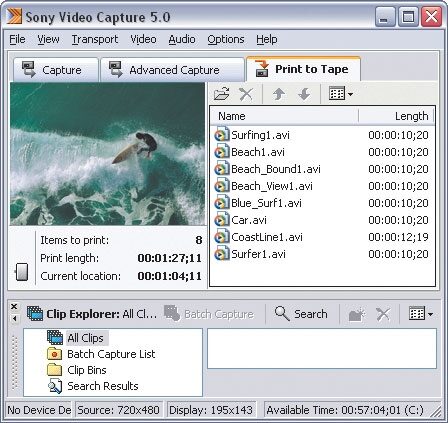Open the Audio menu
This screenshot has height=423, width=448.
182,39
